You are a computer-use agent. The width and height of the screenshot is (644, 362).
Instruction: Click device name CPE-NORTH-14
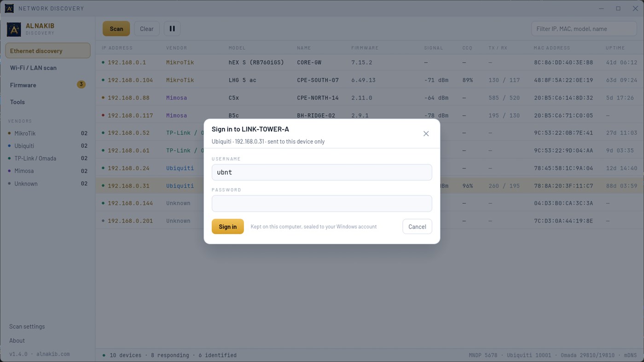(318, 98)
